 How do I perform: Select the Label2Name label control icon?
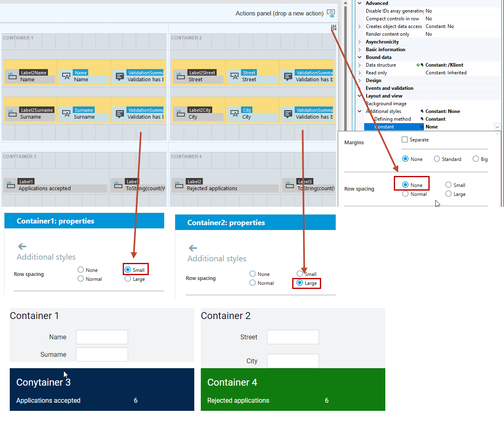coord(12,76)
